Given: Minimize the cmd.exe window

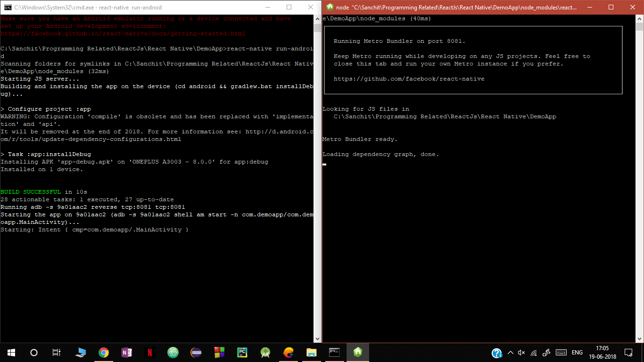Looking at the screenshot, I should 267,7.
